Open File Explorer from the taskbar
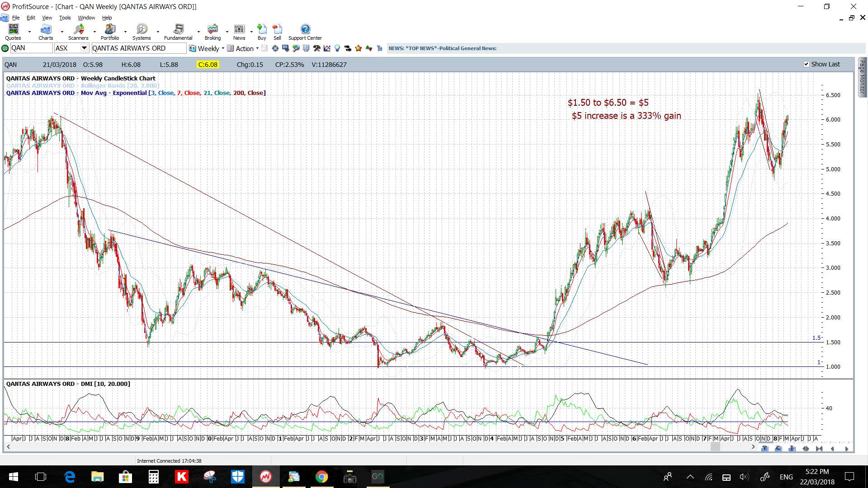Viewport: 868px width, 488px height. (97, 477)
